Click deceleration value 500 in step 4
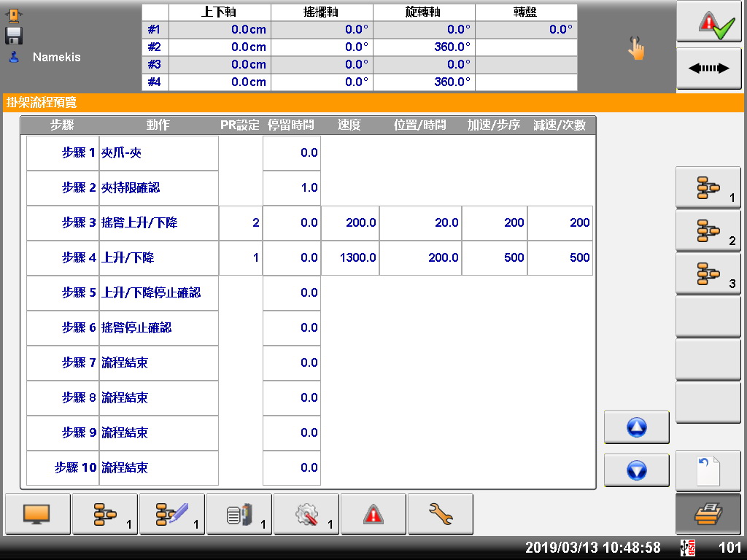The width and height of the screenshot is (747, 560). coord(560,257)
